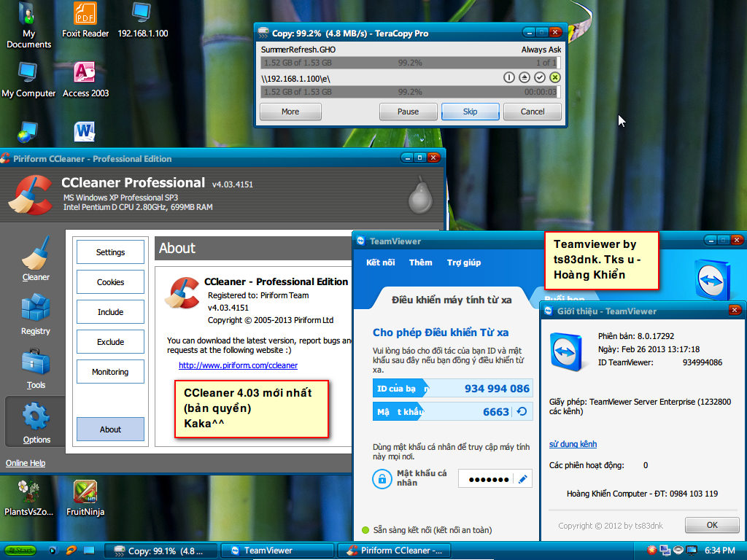This screenshot has width=747, height=560.
Task: Select the Cleaner section in CCleaner
Action: 36,260
